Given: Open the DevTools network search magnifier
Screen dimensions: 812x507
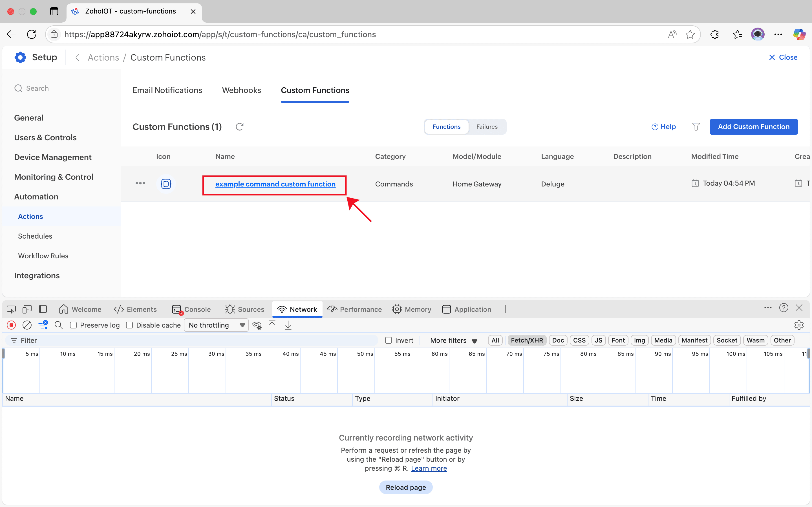Looking at the screenshot, I should click(x=58, y=325).
